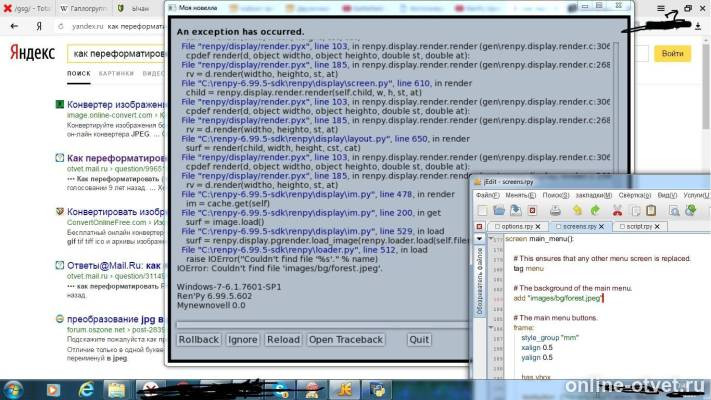
Task: Click the Print icon in jEdit toolbar
Action: click(555, 210)
